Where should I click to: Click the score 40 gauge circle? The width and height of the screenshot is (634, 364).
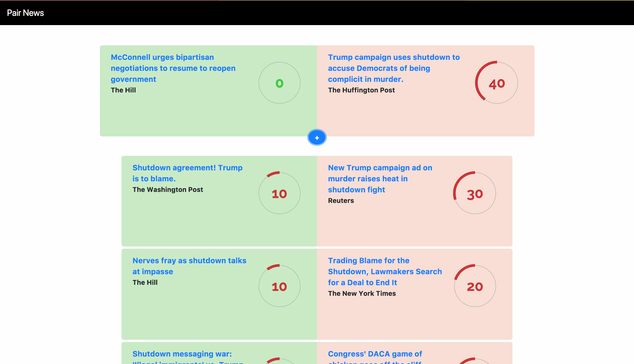[496, 83]
